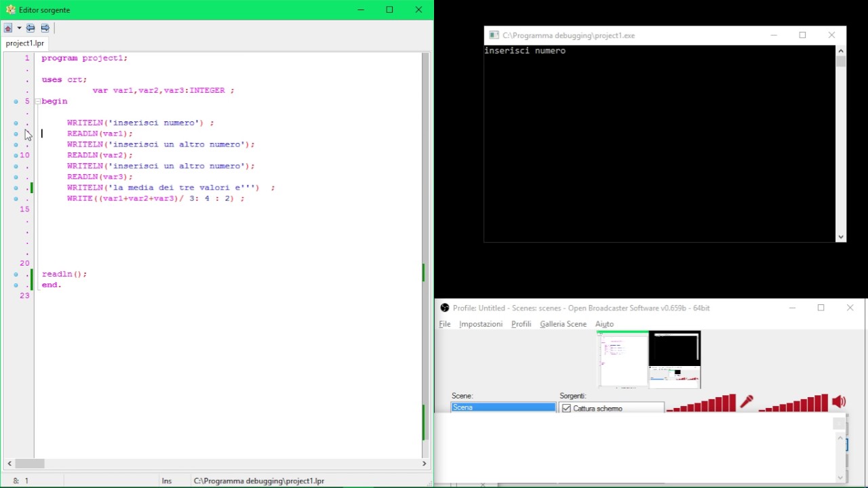Image resolution: width=868 pixels, height=488 pixels.
Task: Click the console window scroll up arrow
Action: [841, 51]
